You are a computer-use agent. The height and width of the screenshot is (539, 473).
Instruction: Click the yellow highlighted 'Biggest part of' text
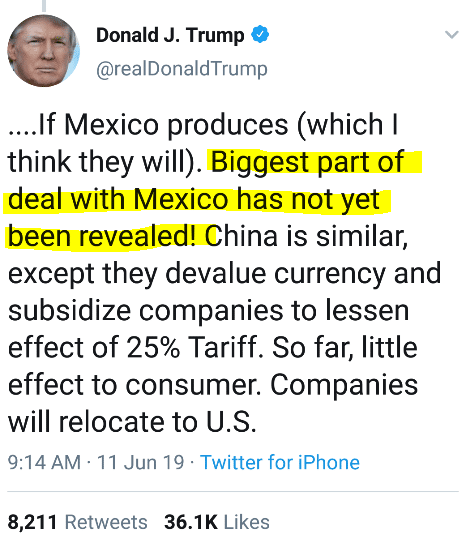[x=308, y=162]
